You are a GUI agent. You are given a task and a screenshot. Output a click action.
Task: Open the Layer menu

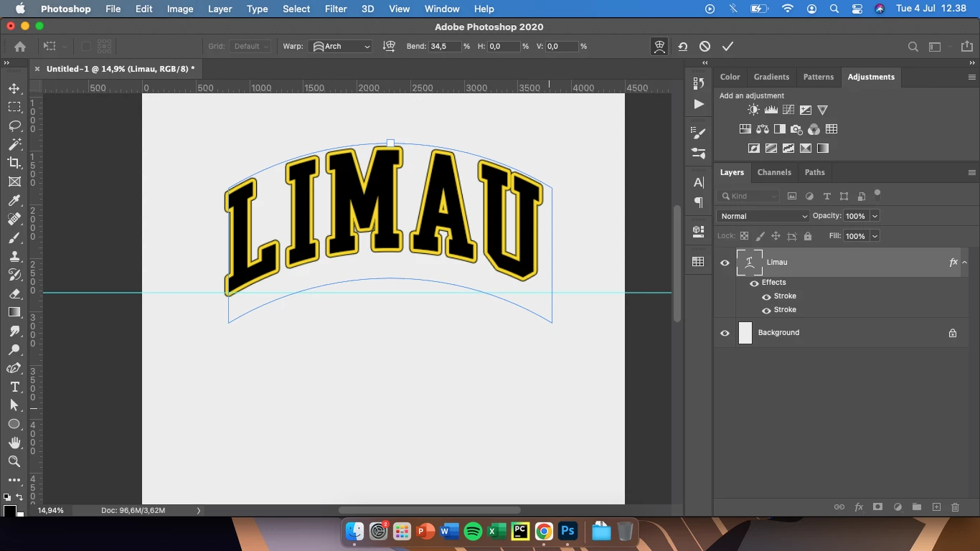pyautogui.click(x=220, y=9)
